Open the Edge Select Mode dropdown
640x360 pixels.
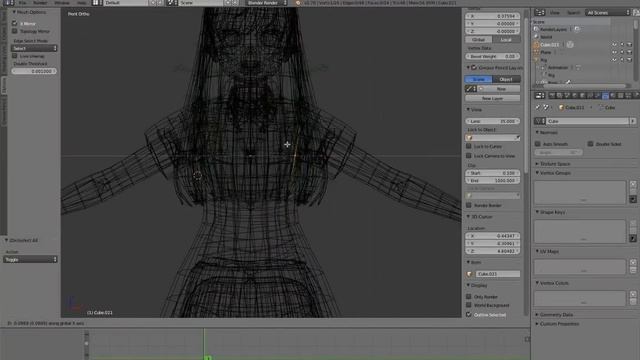tap(34, 48)
